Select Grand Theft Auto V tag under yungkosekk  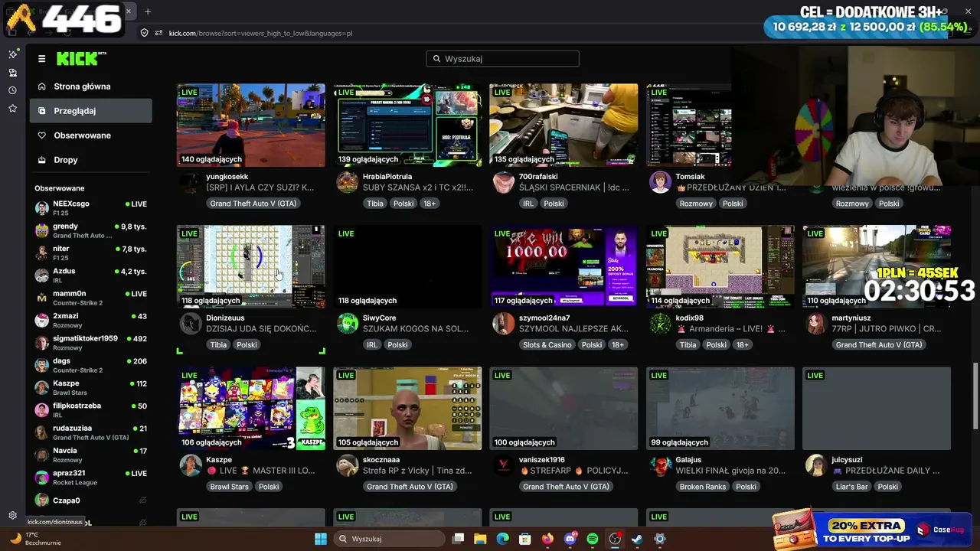pos(253,204)
